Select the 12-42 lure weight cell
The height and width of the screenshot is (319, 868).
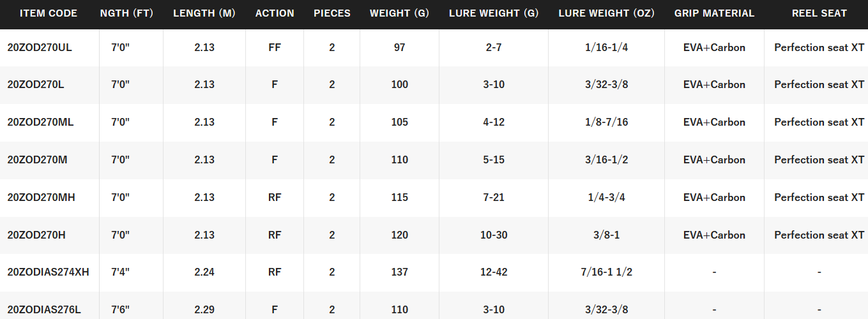(x=494, y=272)
